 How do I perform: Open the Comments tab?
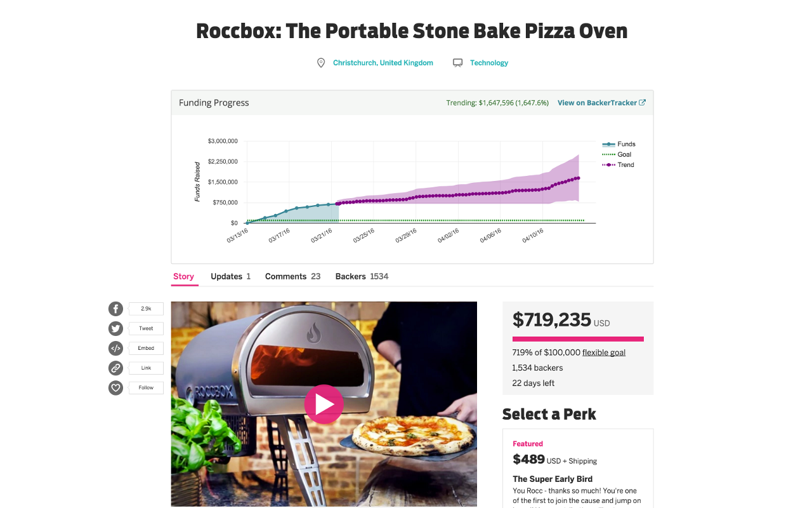tap(292, 276)
